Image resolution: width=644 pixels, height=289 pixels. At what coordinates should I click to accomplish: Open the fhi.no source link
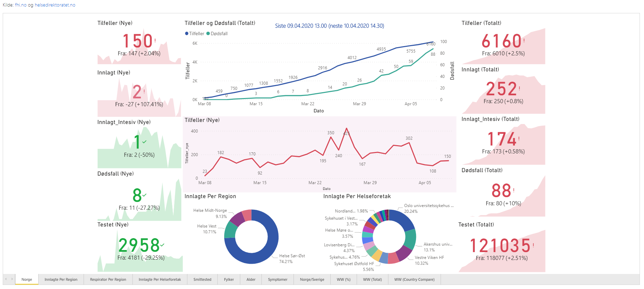(20, 5)
